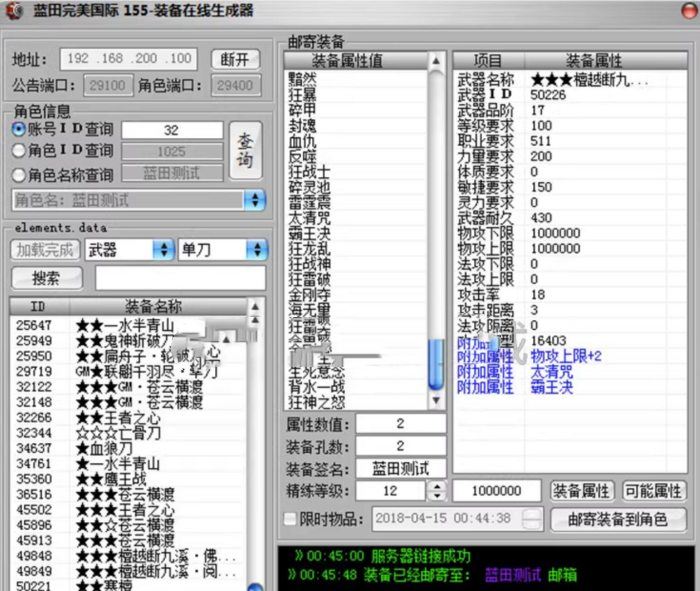Click the 查询 query button
Screen dimensions: 700x591
(x=245, y=152)
